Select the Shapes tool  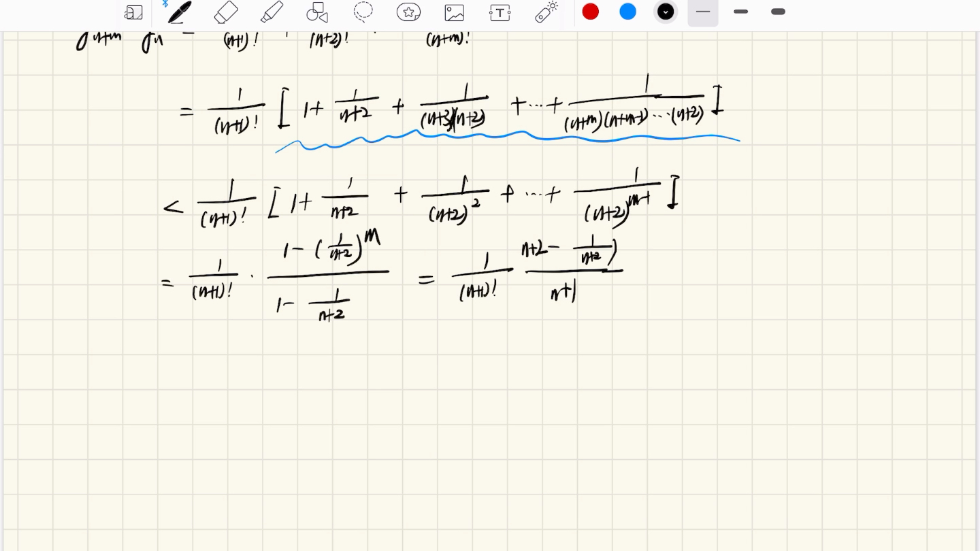pyautogui.click(x=317, y=12)
